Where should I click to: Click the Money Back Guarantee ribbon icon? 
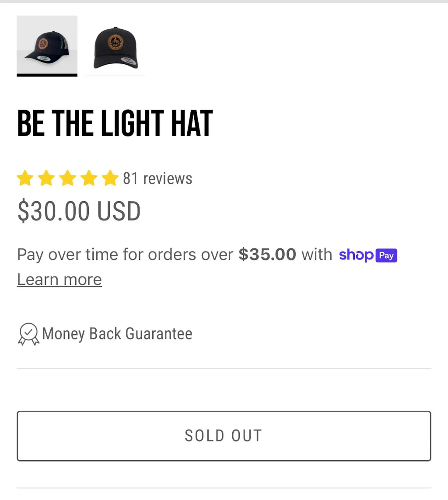click(28, 334)
